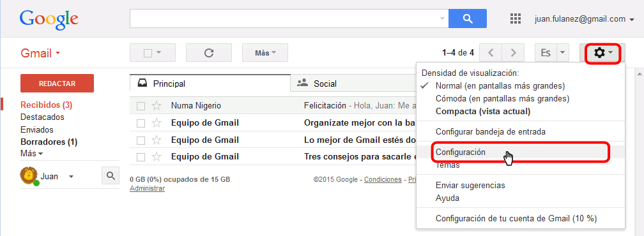Star the 'Lo mejor de Gmail' message
Viewport: 644px width, 236px height.
[156, 140]
